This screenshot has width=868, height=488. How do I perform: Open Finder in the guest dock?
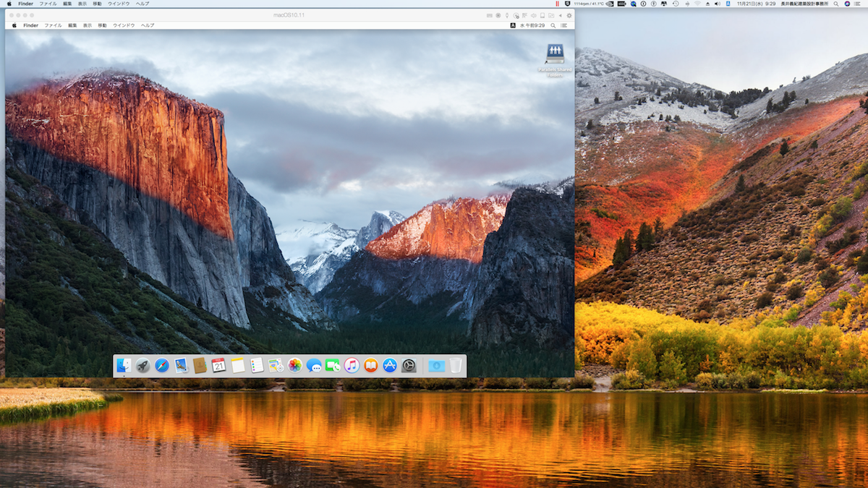(124, 366)
